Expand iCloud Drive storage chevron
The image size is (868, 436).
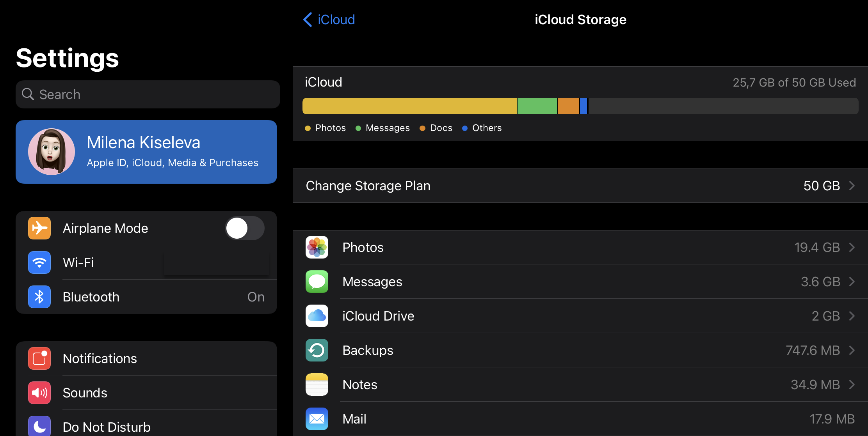coord(852,316)
